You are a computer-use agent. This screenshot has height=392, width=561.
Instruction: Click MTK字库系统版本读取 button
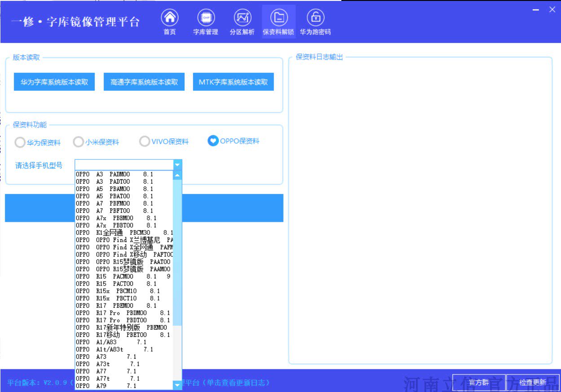coord(234,82)
